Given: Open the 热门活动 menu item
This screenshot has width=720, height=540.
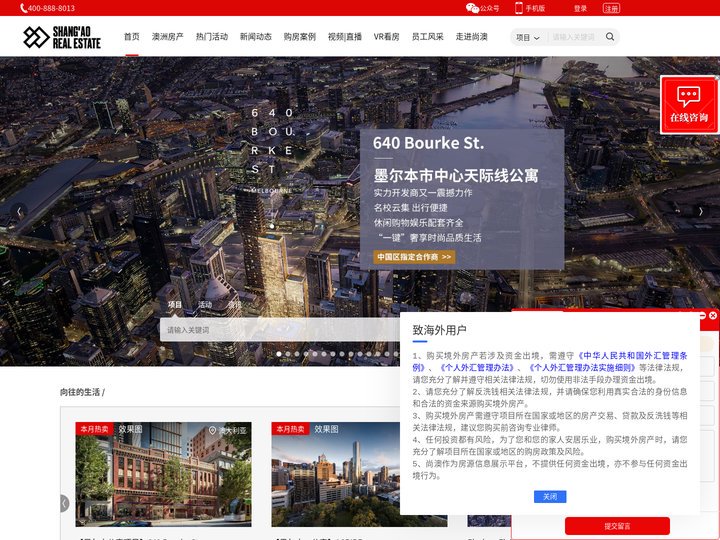Looking at the screenshot, I should coord(212,37).
